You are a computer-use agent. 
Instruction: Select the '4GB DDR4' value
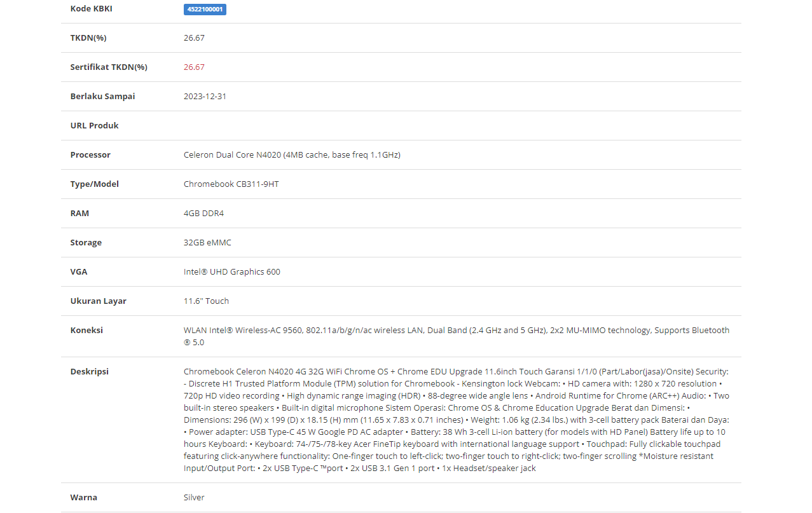[x=203, y=214]
